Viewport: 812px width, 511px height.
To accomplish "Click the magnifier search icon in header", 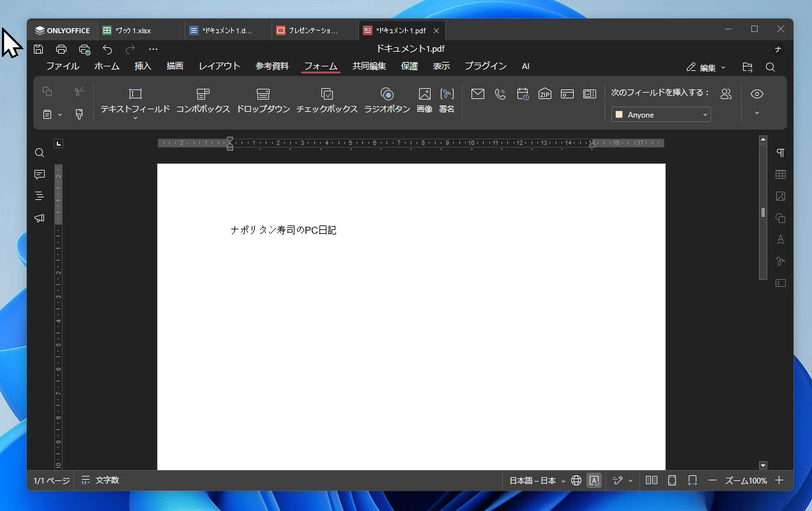I will 770,67.
